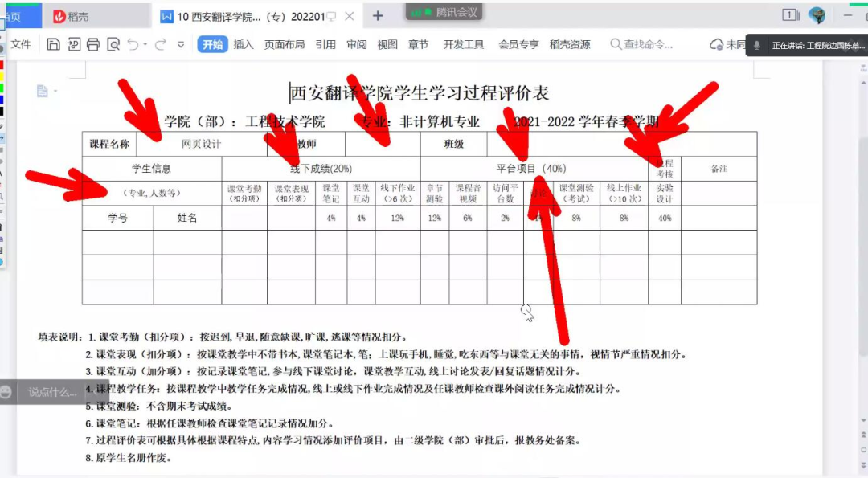Select the red color swatch on left palette
The height and width of the screenshot is (478, 868).
[x=2, y=66]
